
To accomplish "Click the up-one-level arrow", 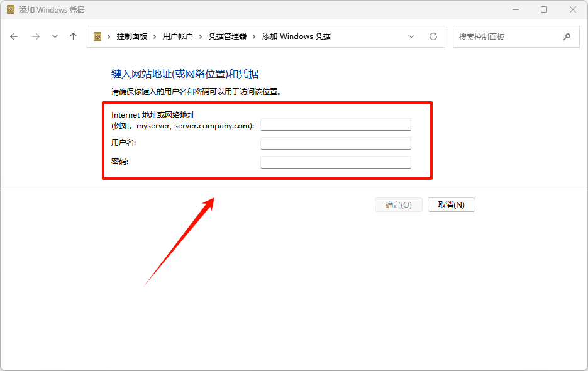I will [72, 36].
